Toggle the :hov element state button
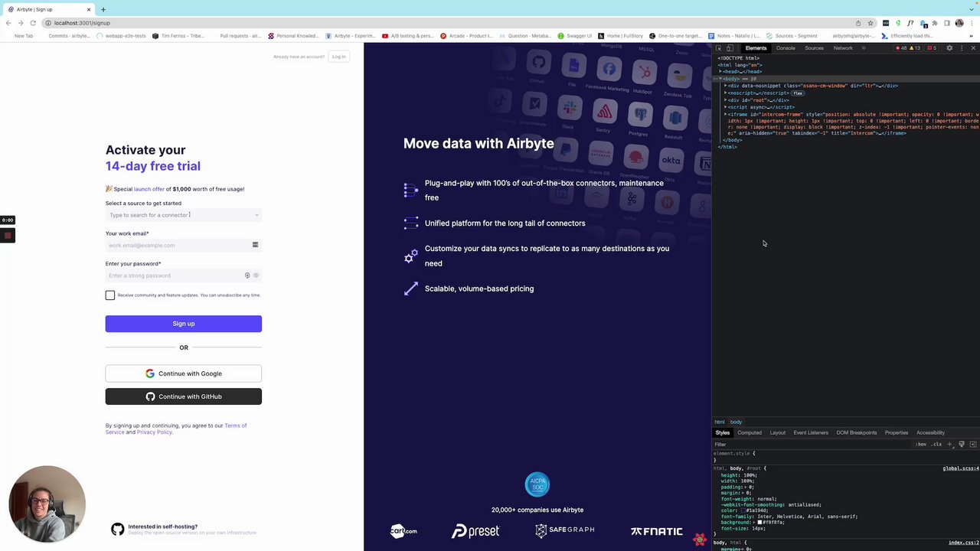 [x=921, y=445]
